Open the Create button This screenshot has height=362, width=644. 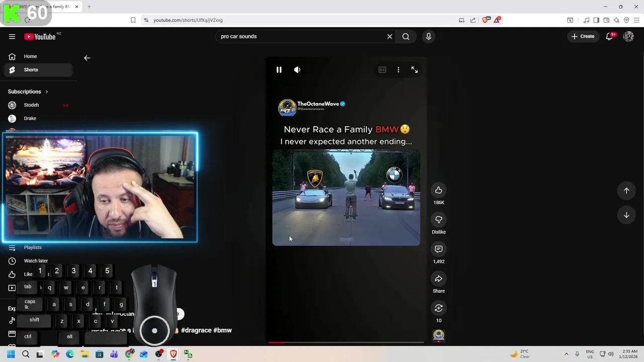(583, 36)
